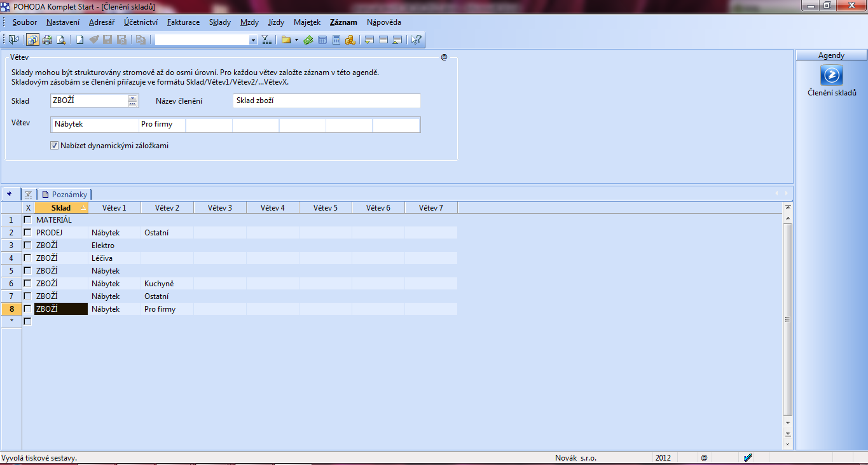
Task: Sort by Sklad column header
Action: [61, 208]
